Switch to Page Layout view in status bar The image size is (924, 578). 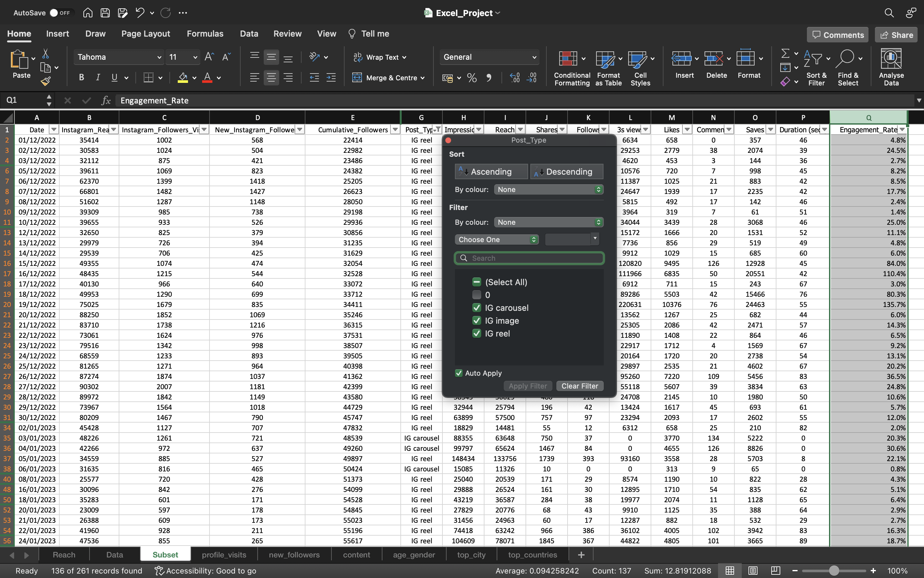click(x=753, y=570)
